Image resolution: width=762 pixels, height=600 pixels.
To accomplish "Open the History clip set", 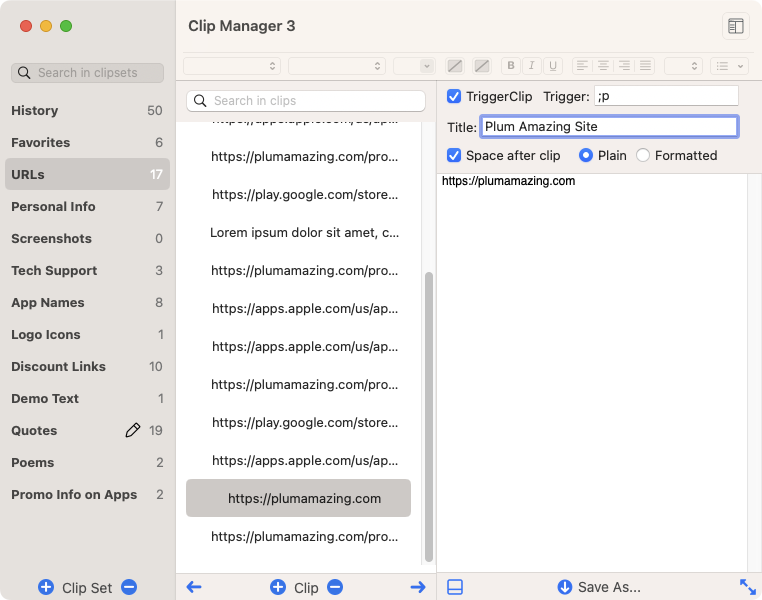I will click(x=87, y=110).
